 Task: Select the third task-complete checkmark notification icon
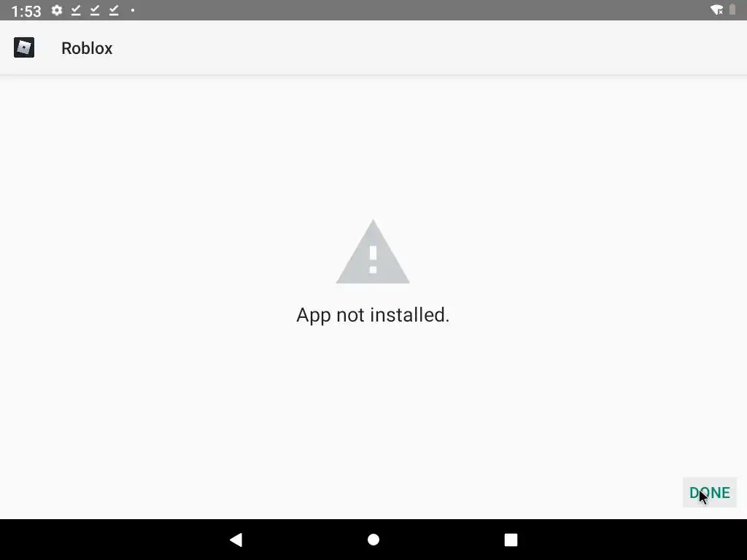coord(113,10)
